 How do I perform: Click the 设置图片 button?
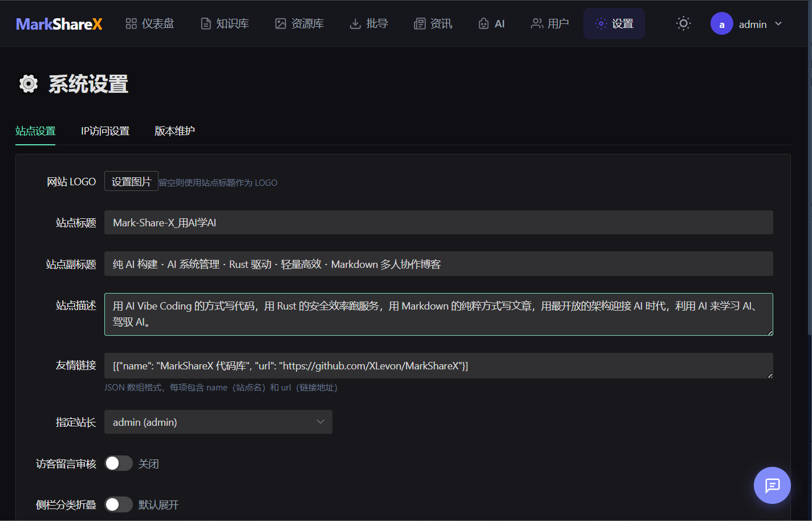pos(131,181)
